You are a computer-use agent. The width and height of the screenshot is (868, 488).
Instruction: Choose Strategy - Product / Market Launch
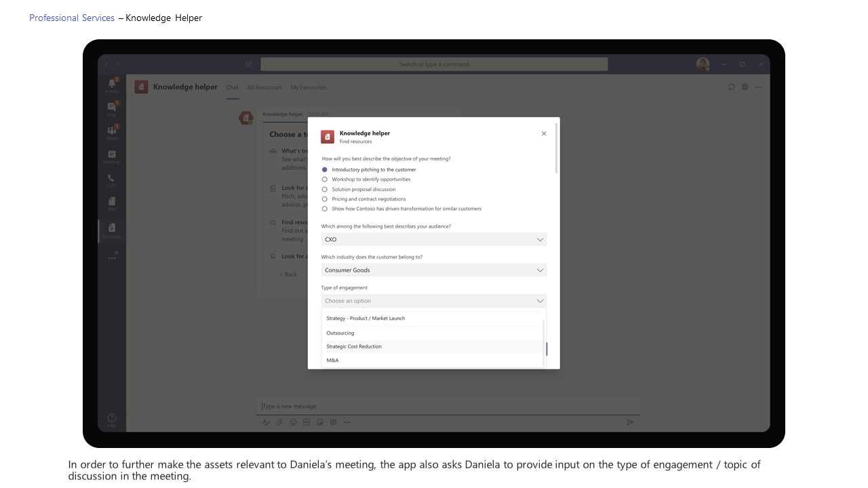coord(433,318)
